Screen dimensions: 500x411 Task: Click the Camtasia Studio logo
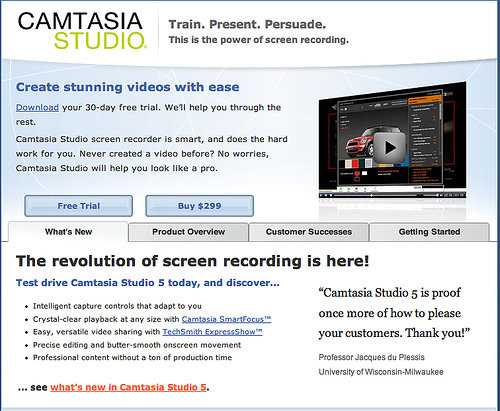coord(81,31)
